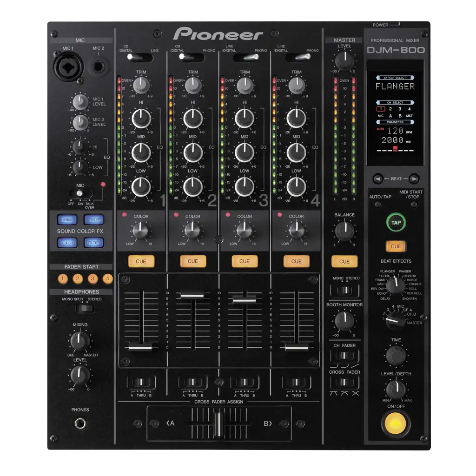Enable Fader Start 2 button

coord(78,278)
